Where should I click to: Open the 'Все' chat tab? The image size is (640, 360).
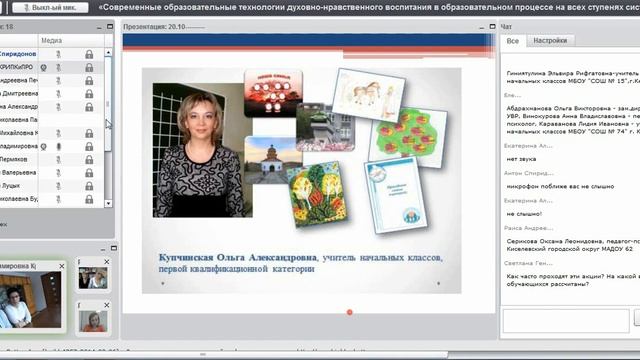[513, 41]
